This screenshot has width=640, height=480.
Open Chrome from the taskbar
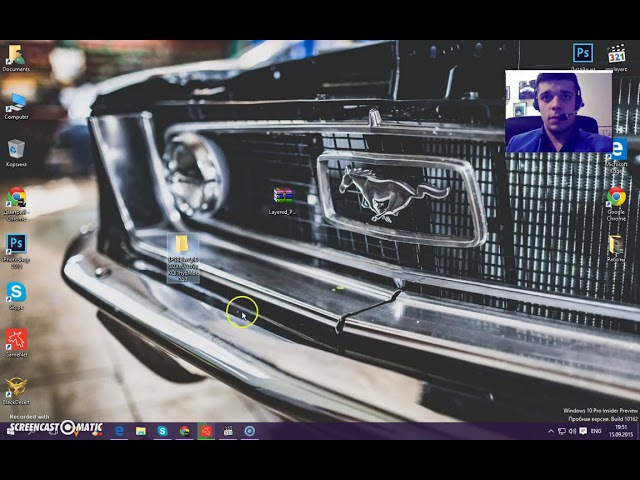click(184, 431)
